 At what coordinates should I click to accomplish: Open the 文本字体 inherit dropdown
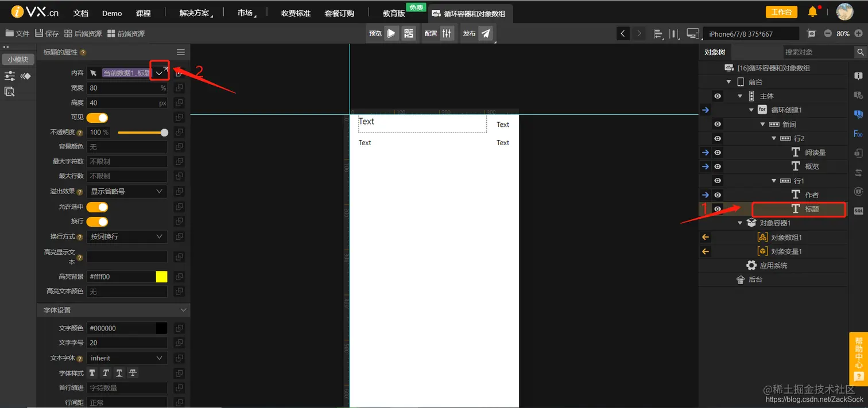coord(127,358)
